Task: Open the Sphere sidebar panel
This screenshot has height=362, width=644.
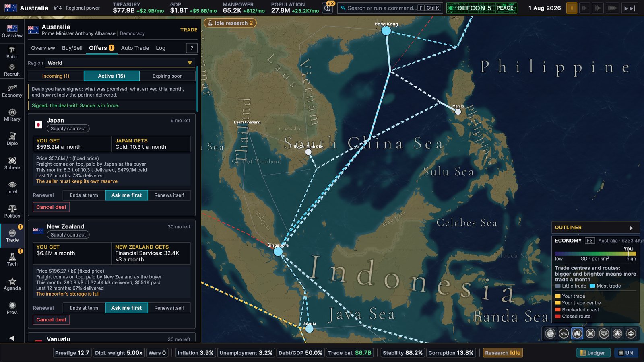Action: click(x=12, y=164)
